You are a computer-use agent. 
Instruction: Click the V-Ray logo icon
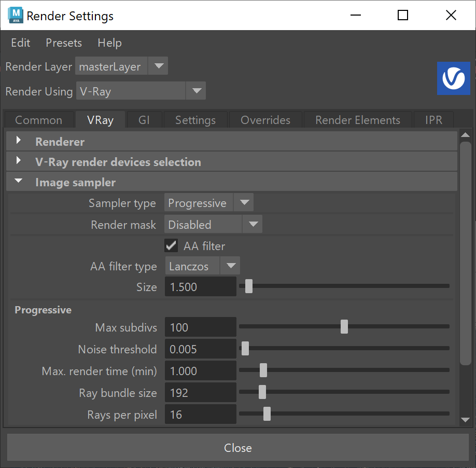coord(454,78)
